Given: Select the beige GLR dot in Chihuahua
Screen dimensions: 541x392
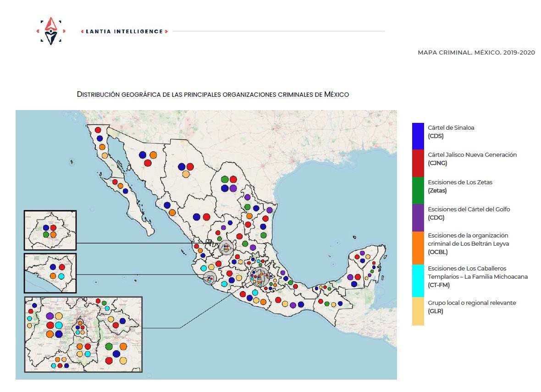Looking at the screenshot, I should pyautogui.click(x=186, y=174).
